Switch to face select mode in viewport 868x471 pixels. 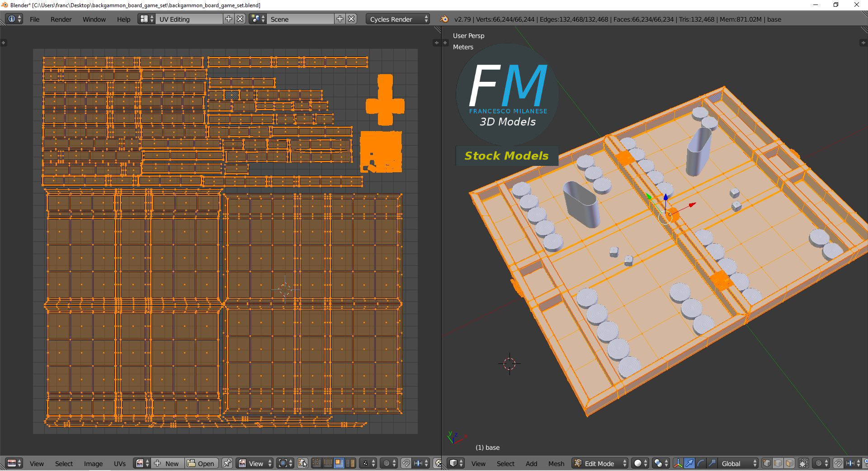789,463
